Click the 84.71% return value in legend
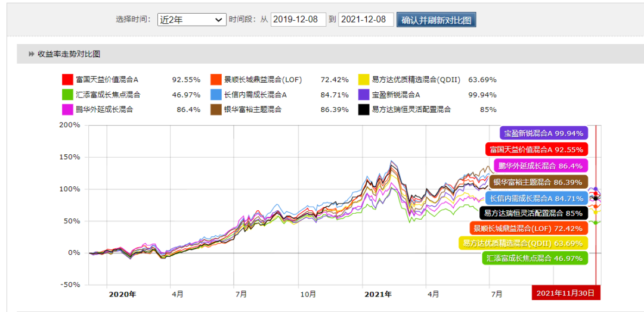 (x=335, y=95)
